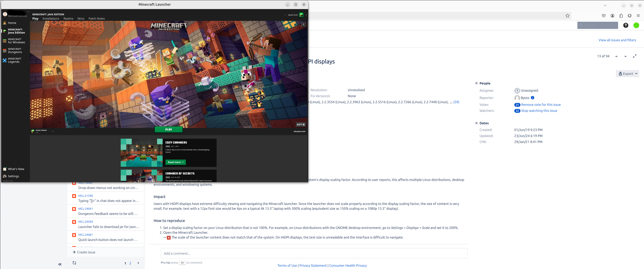Bookmark the page with the star icon

567,16
